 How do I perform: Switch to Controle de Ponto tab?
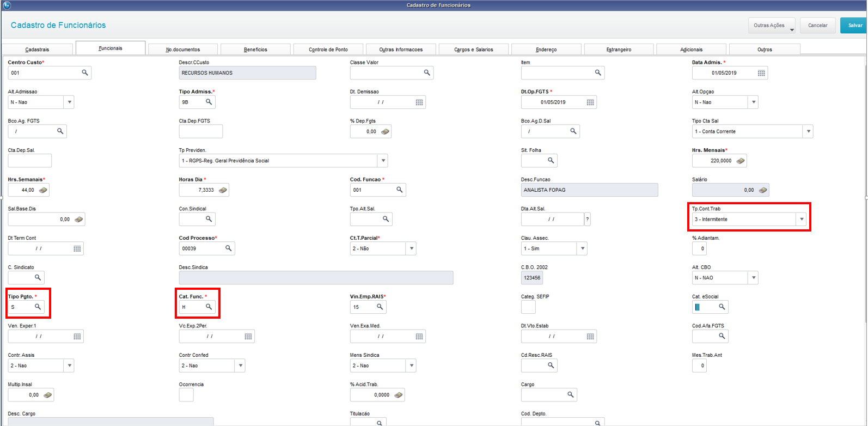click(x=328, y=50)
